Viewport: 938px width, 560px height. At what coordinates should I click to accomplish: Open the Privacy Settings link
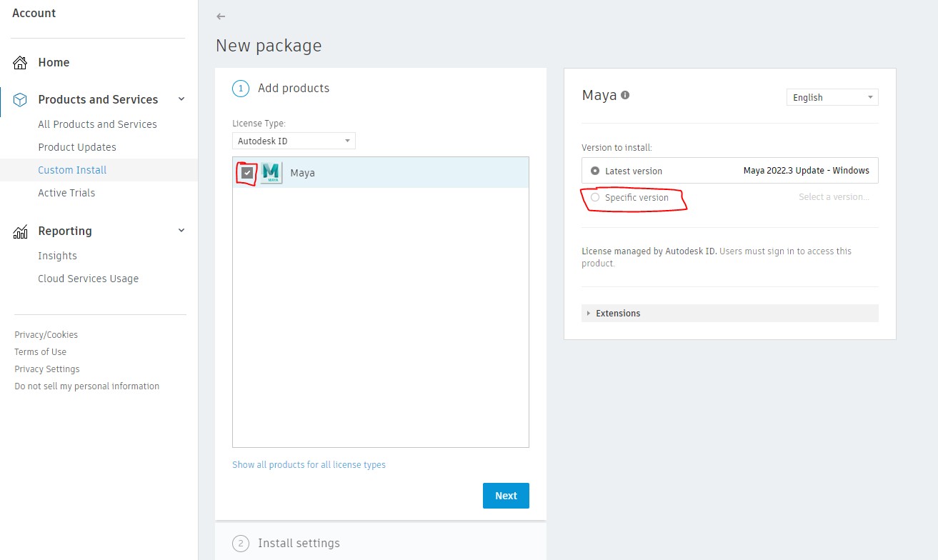pos(47,369)
